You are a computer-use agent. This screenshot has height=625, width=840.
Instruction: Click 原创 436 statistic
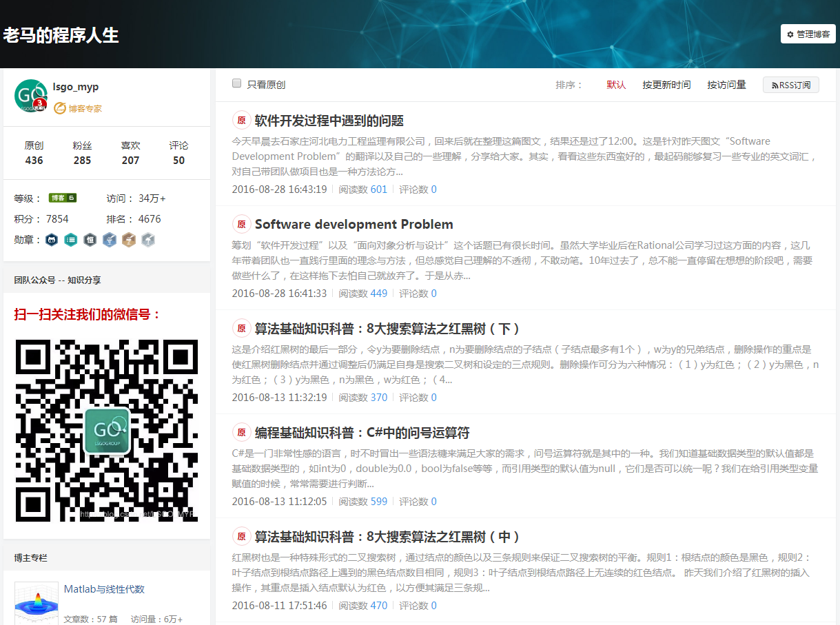(x=34, y=153)
